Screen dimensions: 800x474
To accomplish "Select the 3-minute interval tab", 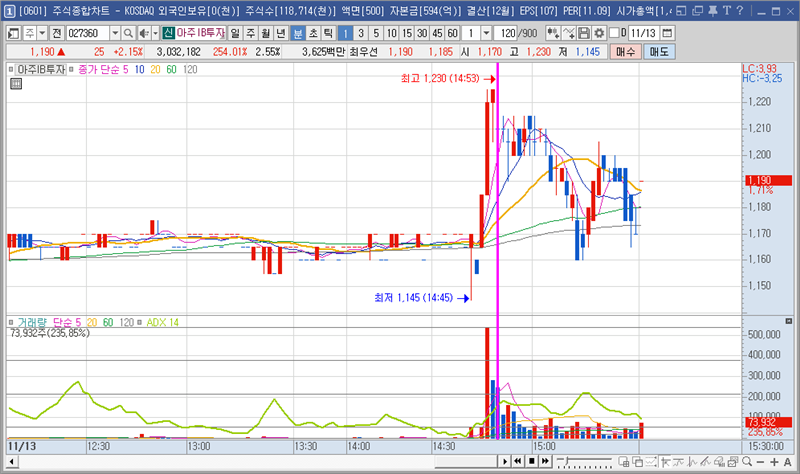I will [x=361, y=33].
